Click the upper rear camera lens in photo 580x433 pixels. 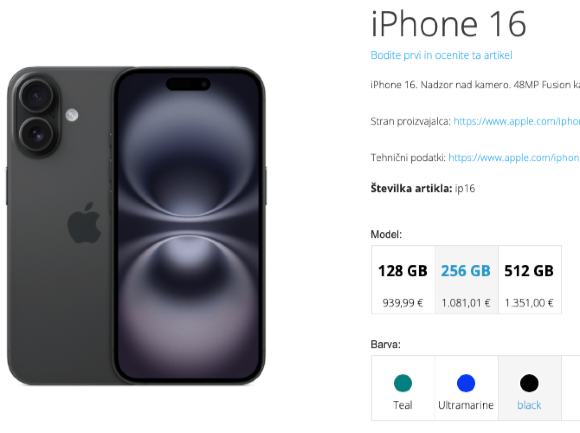coord(36,96)
